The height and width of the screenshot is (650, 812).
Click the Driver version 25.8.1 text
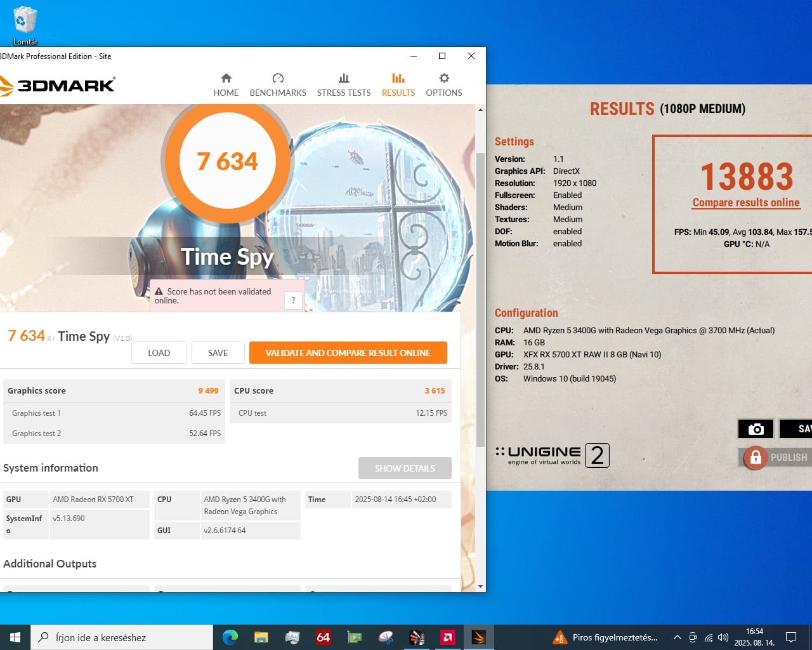click(x=534, y=367)
